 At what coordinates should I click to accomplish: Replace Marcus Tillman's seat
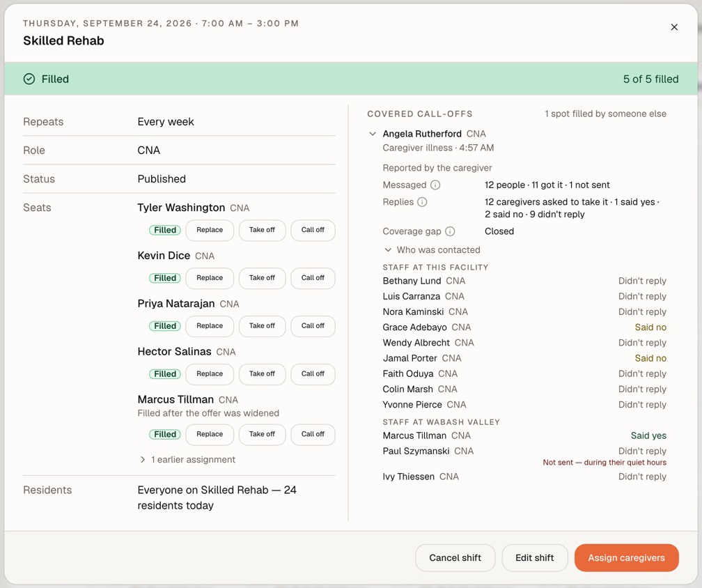click(210, 435)
